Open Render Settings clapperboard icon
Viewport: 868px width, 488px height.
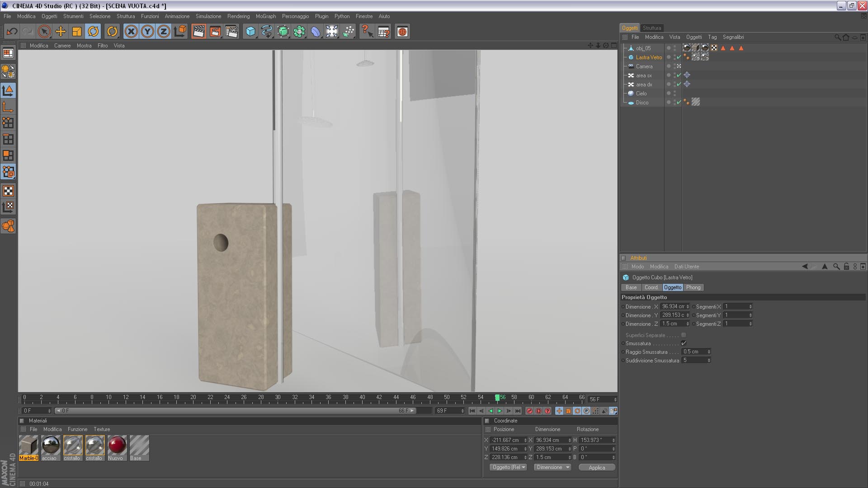(x=231, y=32)
